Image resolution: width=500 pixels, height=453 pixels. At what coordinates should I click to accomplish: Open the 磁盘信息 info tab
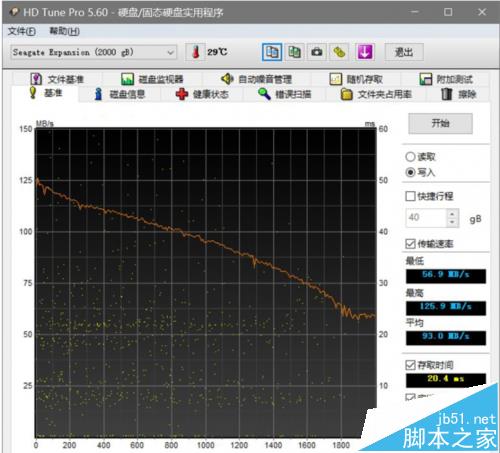[120, 94]
